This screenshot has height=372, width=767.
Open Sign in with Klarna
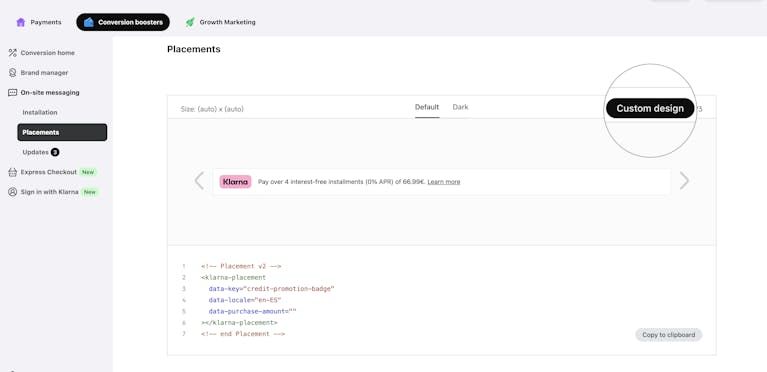[x=49, y=192]
